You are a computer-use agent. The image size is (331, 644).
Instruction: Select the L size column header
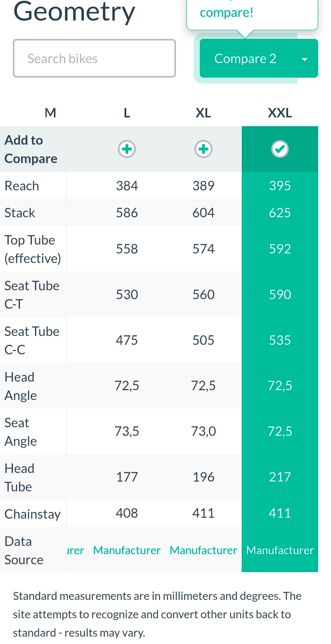click(x=127, y=113)
